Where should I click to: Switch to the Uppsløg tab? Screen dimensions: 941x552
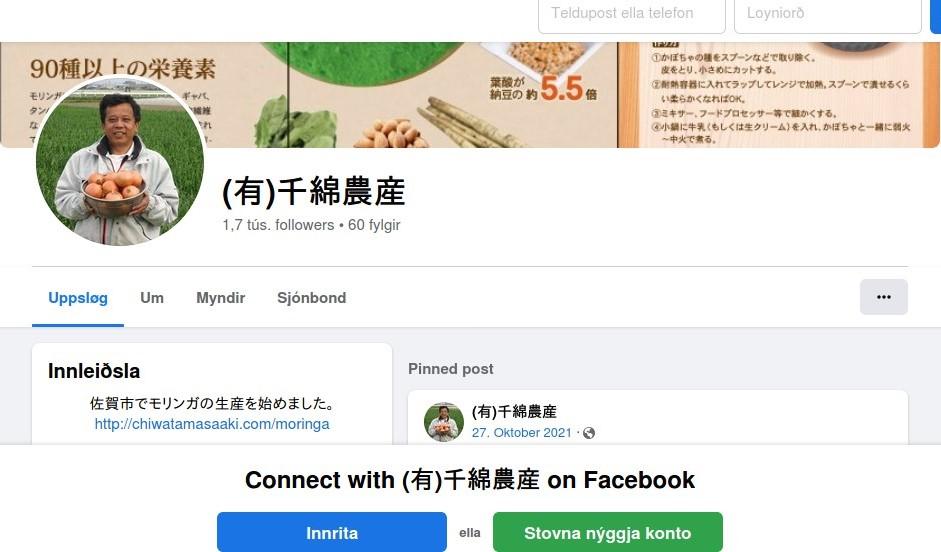[78, 298]
